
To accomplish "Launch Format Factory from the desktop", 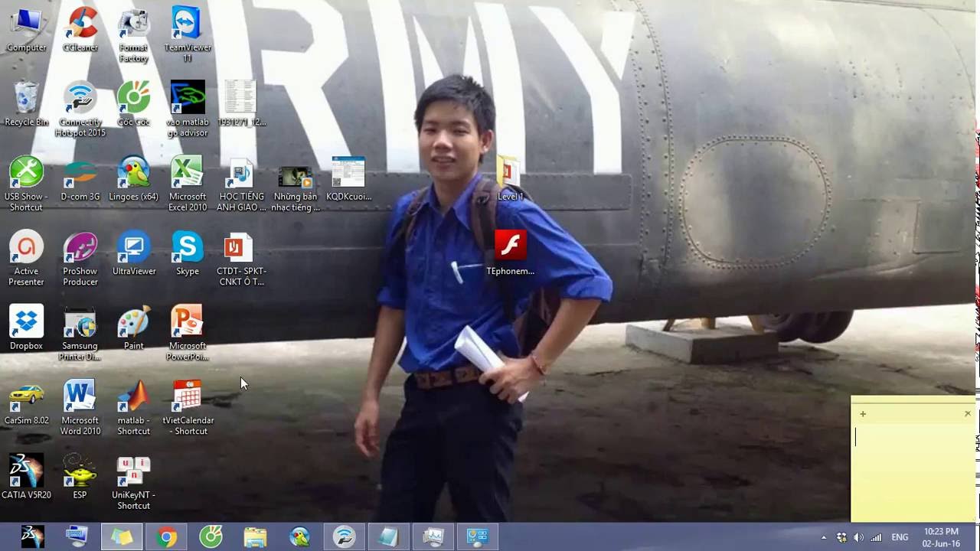I will 133,34.
